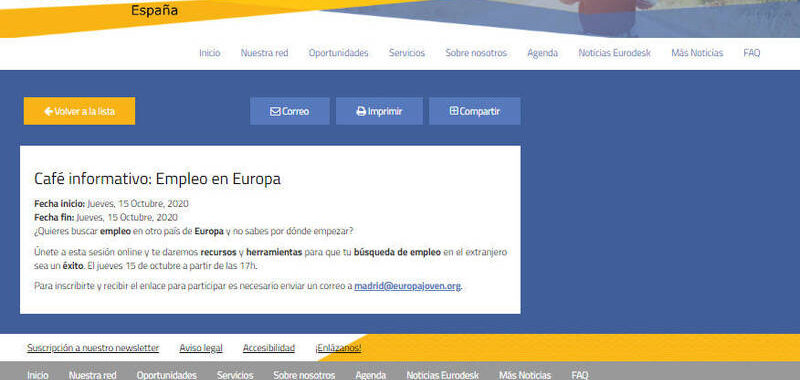Click the ¡Enlázanos! footer link
This screenshot has height=380, width=800.
click(x=338, y=348)
